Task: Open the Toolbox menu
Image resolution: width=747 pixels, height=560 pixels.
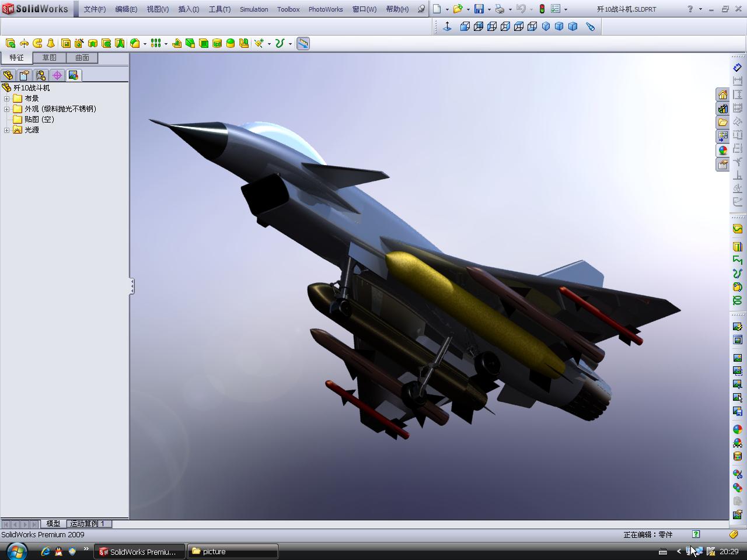Action: (288, 9)
